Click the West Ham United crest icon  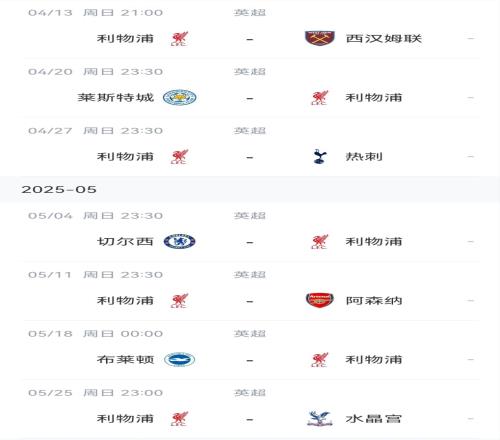tap(320, 38)
